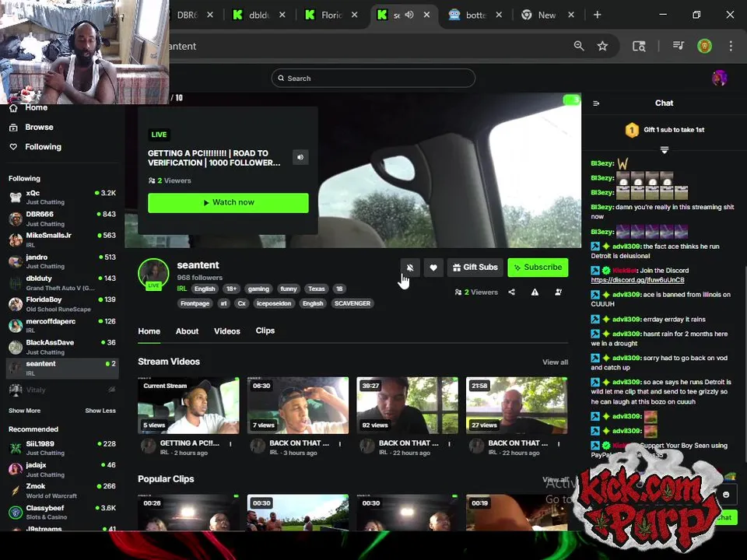
Task: Switch to the Clips tab
Action: click(265, 331)
